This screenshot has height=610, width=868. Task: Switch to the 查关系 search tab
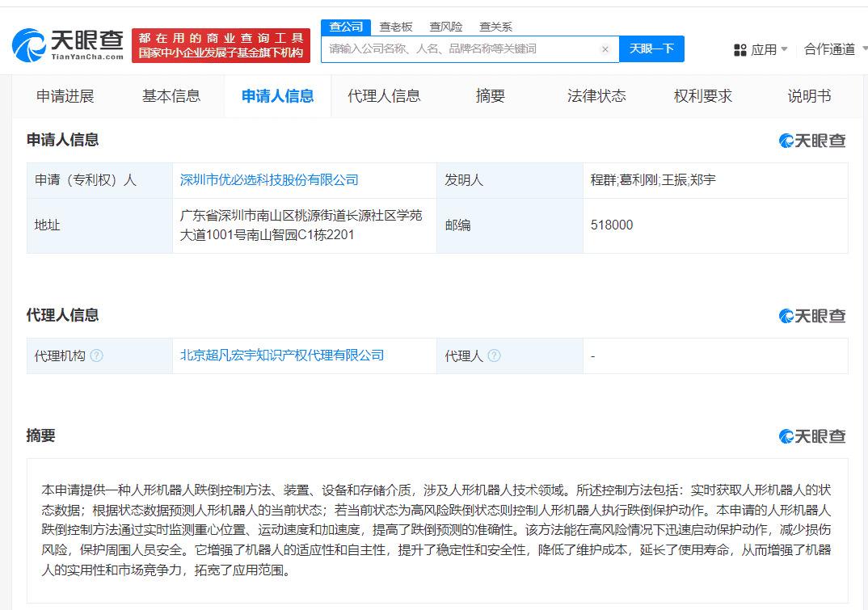point(495,27)
